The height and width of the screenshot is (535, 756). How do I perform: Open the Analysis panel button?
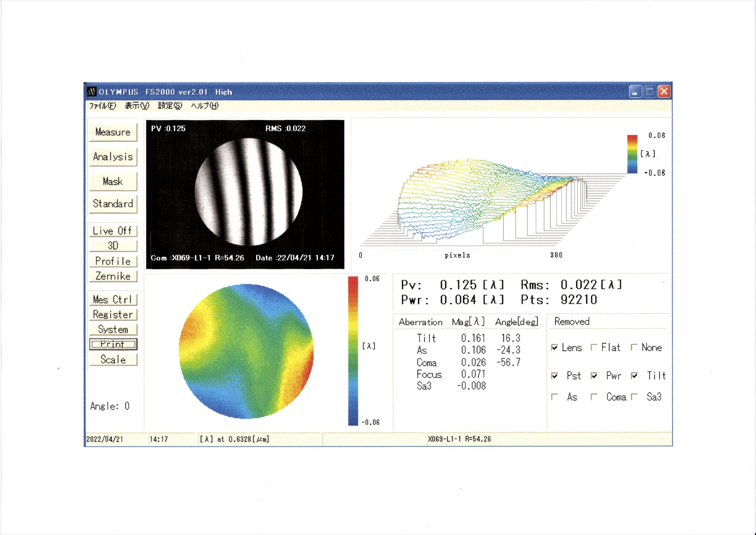[x=113, y=157]
